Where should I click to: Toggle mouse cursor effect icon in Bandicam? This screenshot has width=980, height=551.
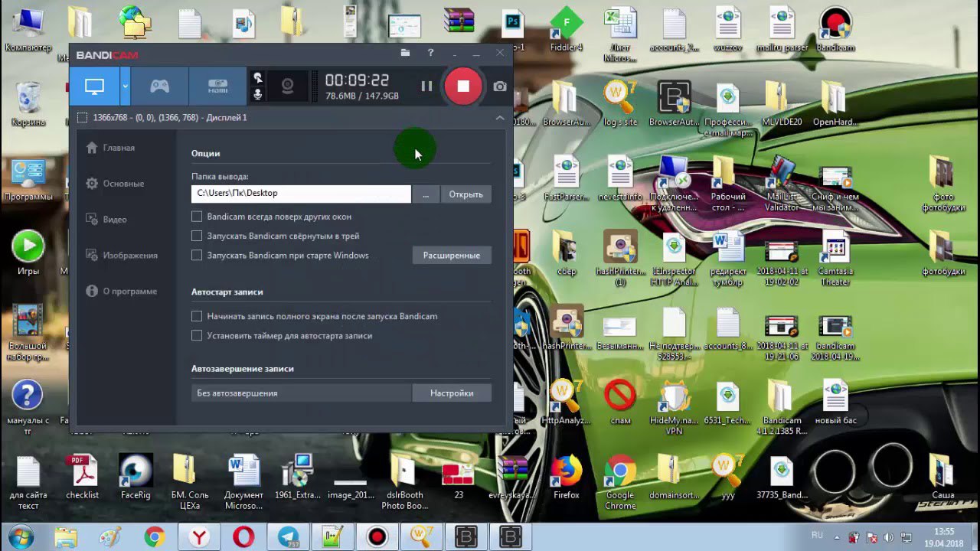(258, 78)
